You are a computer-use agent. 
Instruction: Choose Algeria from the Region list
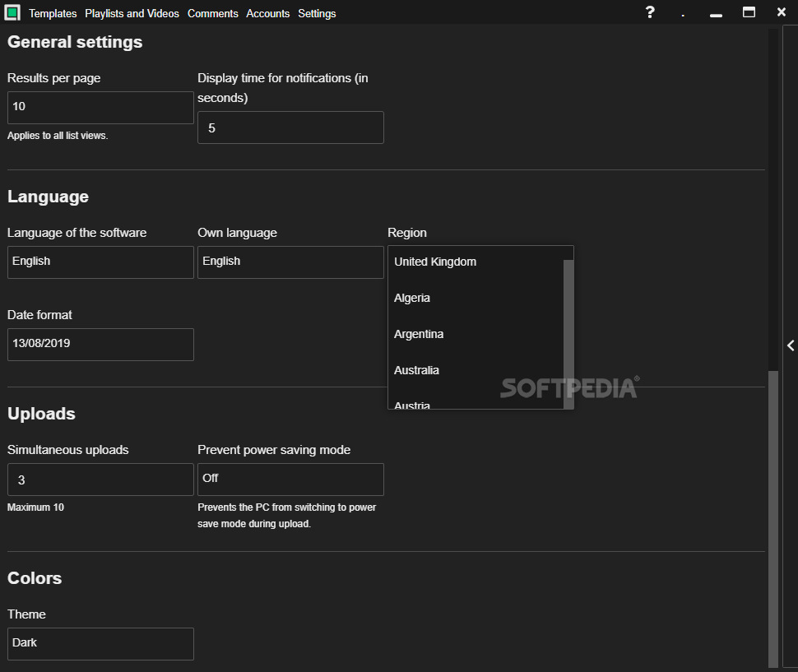[x=476, y=298]
